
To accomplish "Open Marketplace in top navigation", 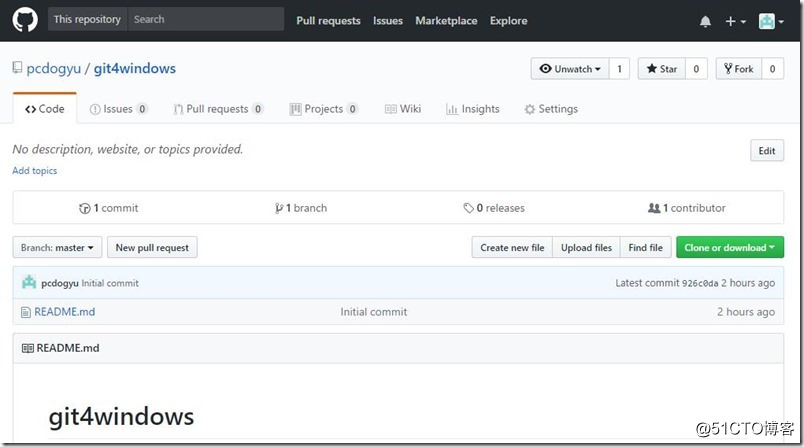I will (x=446, y=21).
